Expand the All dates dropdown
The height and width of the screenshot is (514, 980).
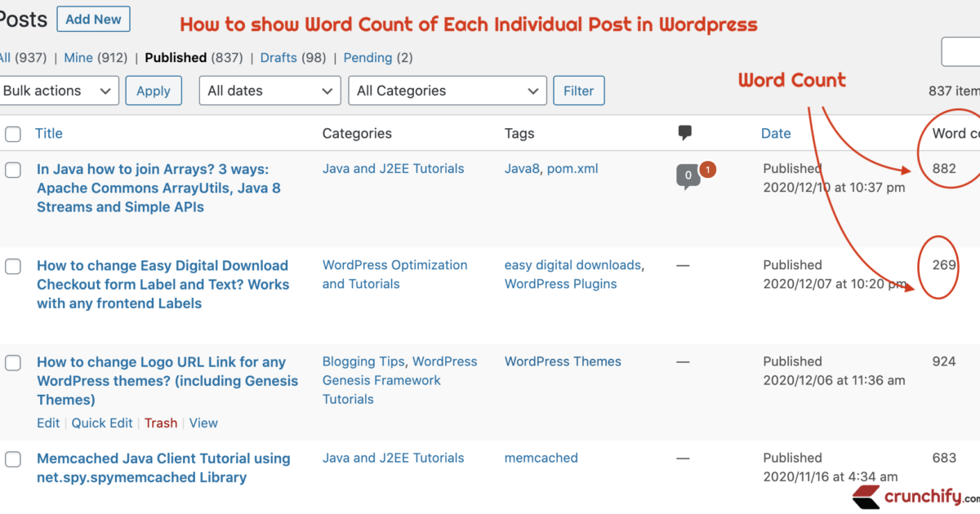270,91
